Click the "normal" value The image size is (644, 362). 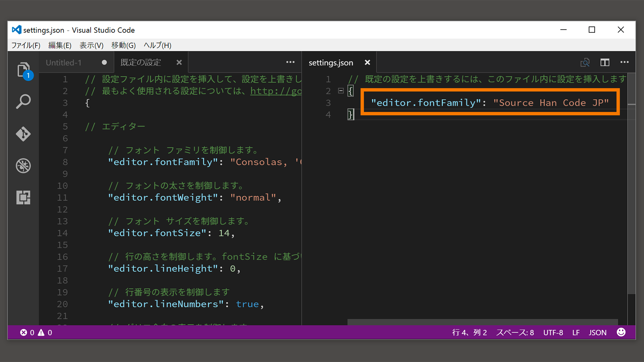point(253,197)
